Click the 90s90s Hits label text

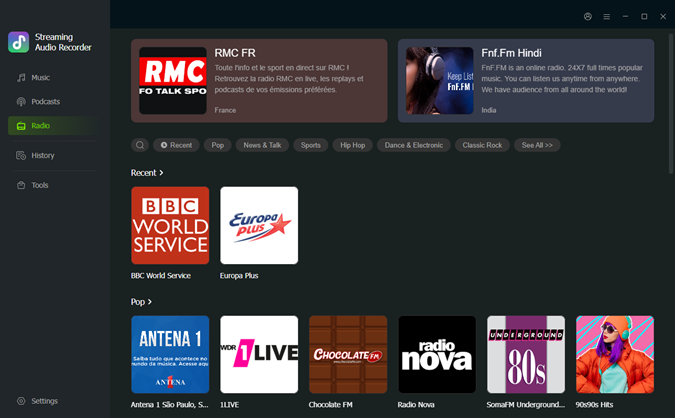click(594, 405)
